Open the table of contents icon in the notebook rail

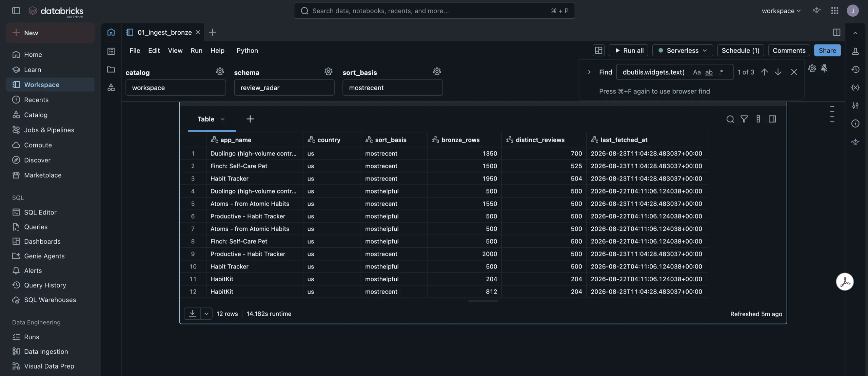pyautogui.click(x=111, y=51)
